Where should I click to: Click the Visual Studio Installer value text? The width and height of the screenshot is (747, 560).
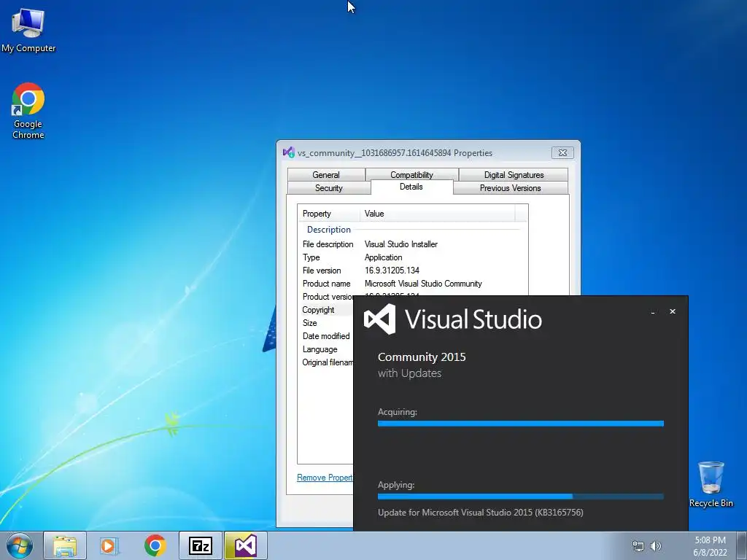pos(401,244)
